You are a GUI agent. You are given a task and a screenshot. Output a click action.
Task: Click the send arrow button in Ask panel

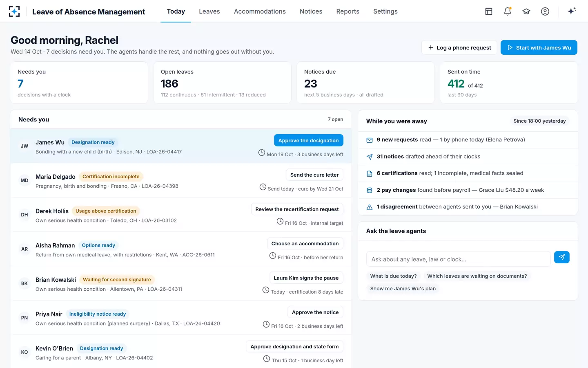pyautogui.click(x=562, y=257)
